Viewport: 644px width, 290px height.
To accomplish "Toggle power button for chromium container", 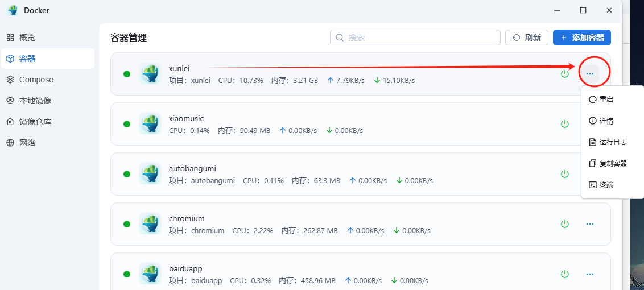I will (565, 224).
